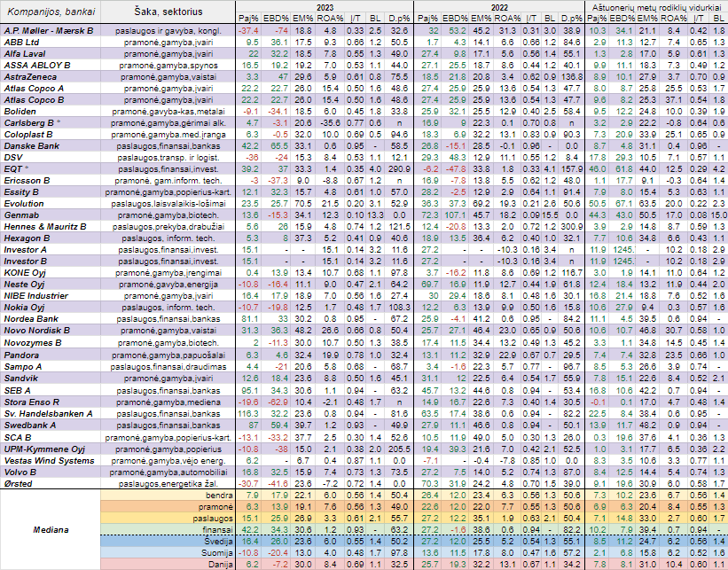The height and width of the screenshot is (570, 728).
Task: Click the 'pramonė,gamyba,gėrimai alk.' sector cell
Action: pos(168,123)
